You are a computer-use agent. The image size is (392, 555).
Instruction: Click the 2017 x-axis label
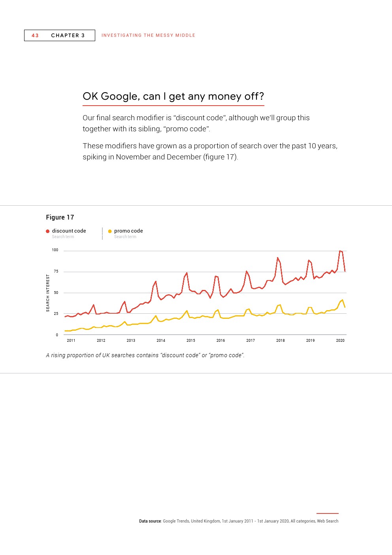coord(251,340)
